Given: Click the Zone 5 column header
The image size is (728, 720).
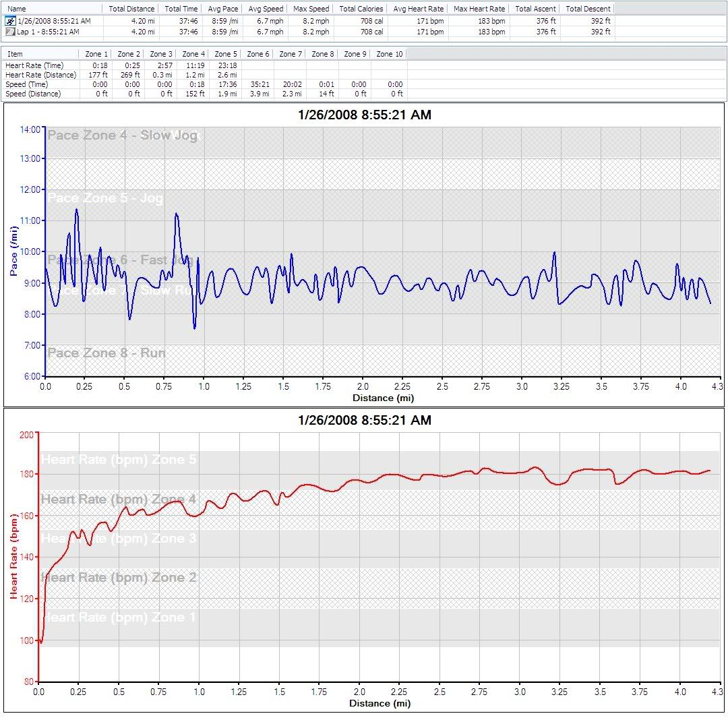Looking at the screenshot, I should [x=226, y=54].
